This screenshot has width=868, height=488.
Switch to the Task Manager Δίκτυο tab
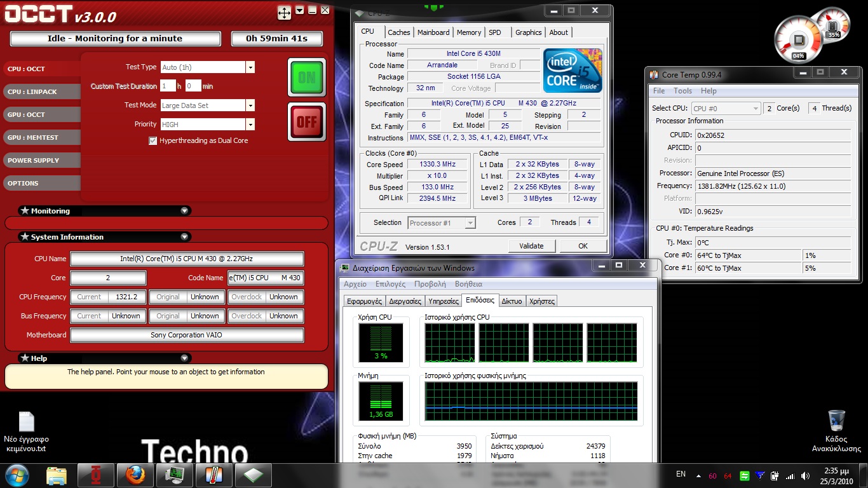pyautogui.click(x=512, y=301)
